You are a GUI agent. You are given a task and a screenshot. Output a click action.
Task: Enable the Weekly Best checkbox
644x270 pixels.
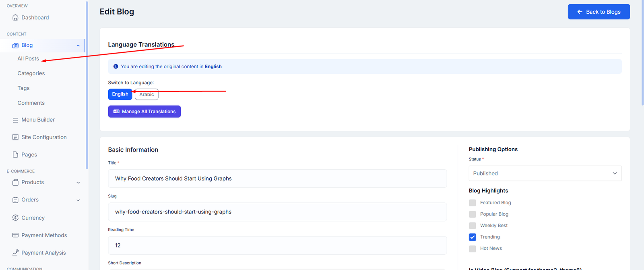coord(473,226)
